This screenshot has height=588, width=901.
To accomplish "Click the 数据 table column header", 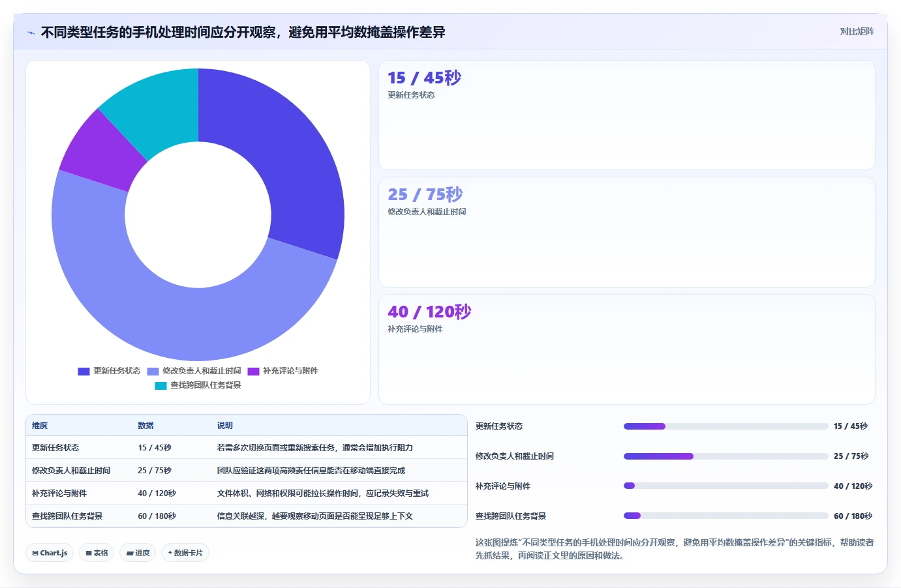I will (145, 426).
